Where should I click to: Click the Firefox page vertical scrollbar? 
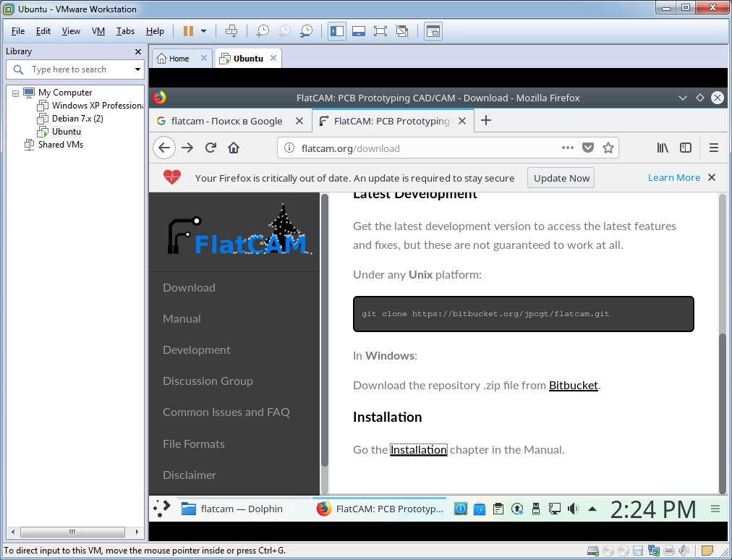722,413
